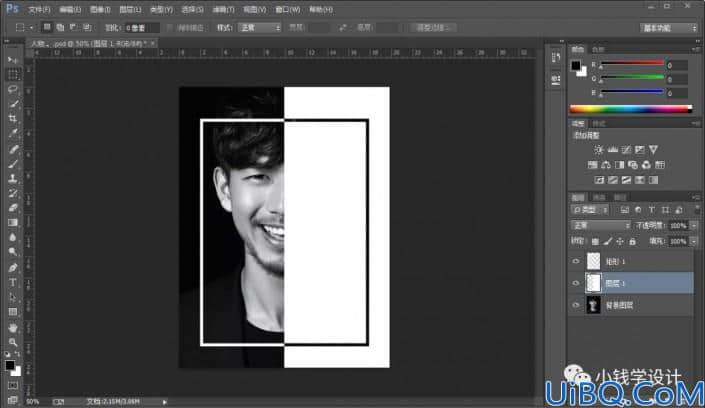Hide the background layer eye
The height and width of the screenshot is (408, 705).
click(576, 305)
